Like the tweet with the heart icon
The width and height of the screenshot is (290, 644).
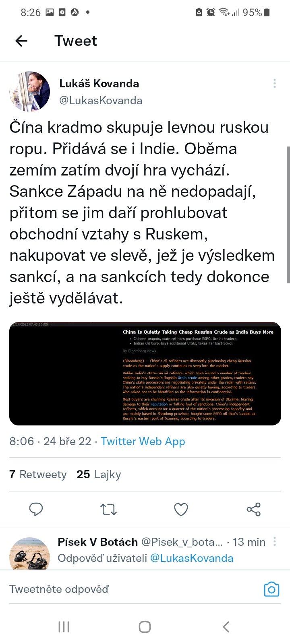pos(181,510)
